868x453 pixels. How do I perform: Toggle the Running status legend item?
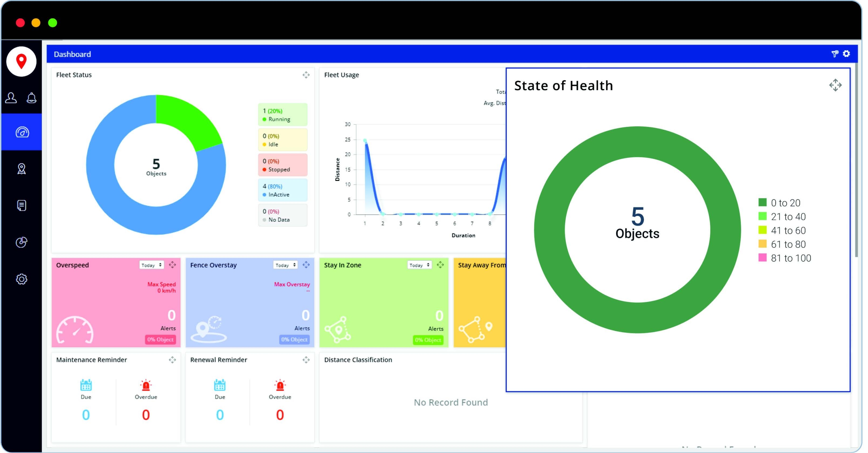click(x=282, y=115)
